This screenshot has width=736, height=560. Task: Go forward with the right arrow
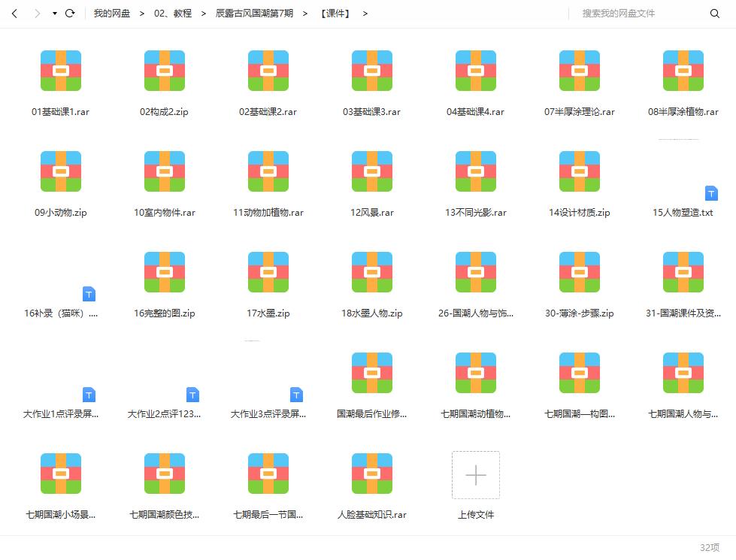coord(37,14)
